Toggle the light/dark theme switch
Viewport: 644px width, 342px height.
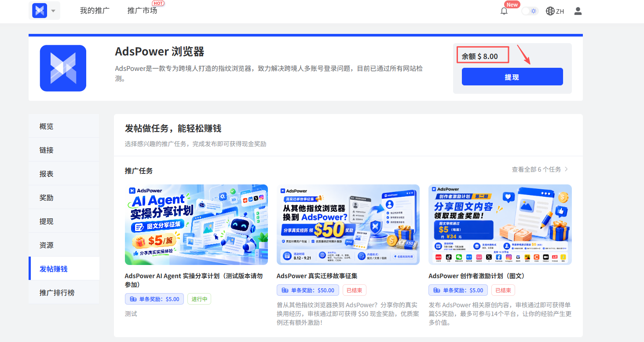530,11
